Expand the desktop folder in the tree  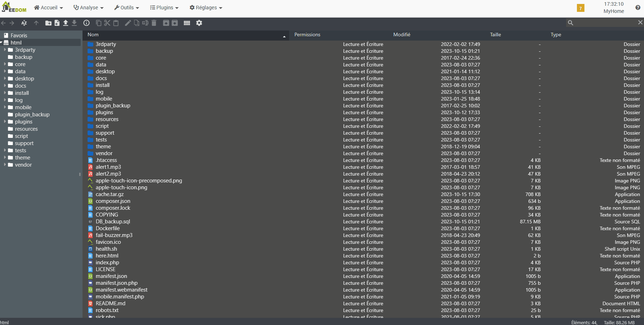pyautogui.click(x=5, y=79)
